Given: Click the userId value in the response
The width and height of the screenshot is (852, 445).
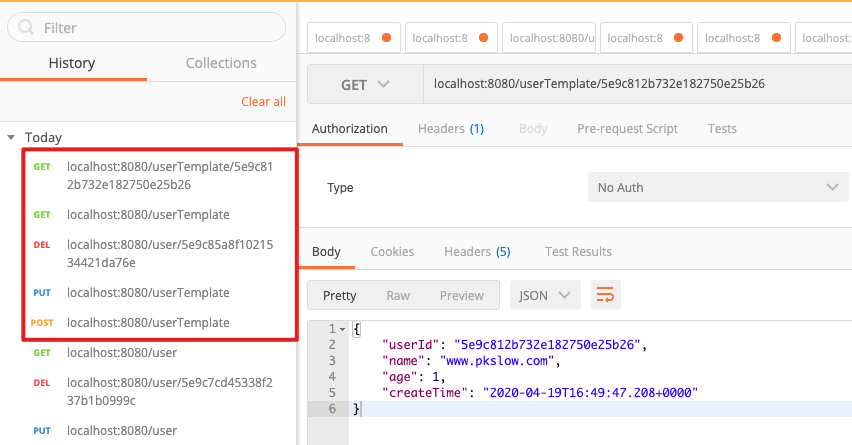Looking at the screenshot, I should [548, 344].
